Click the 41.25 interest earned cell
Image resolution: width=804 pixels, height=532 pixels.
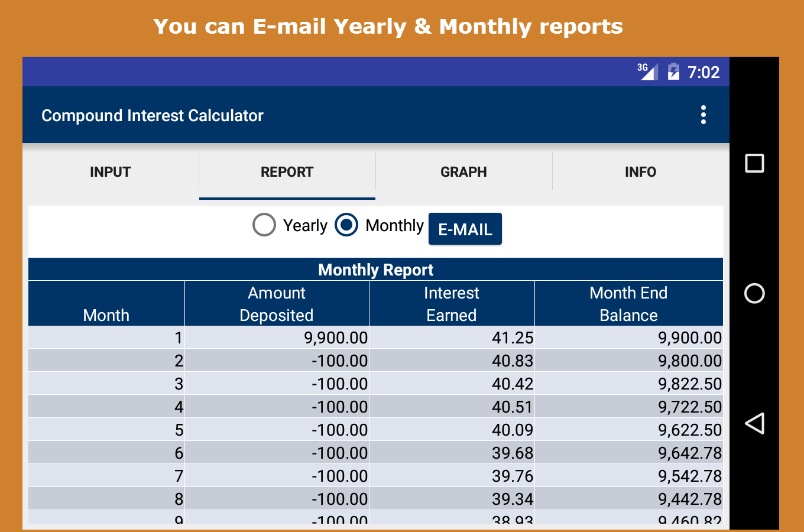(452, 338)
